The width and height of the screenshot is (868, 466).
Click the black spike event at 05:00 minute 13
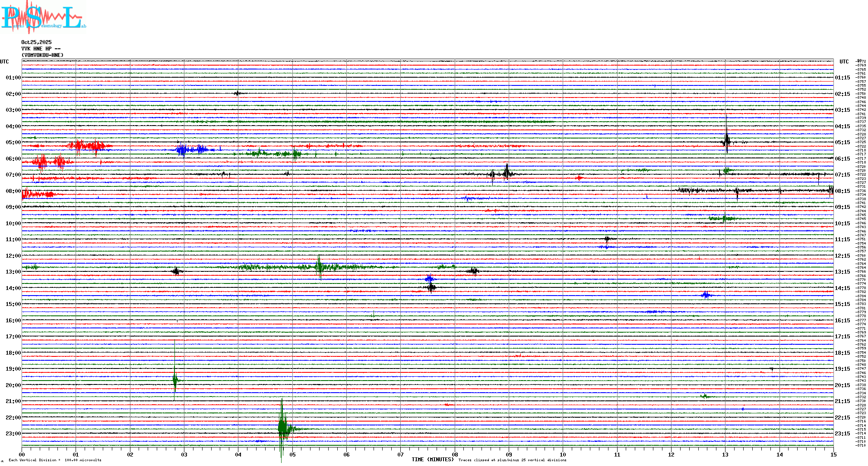(726, 141)
